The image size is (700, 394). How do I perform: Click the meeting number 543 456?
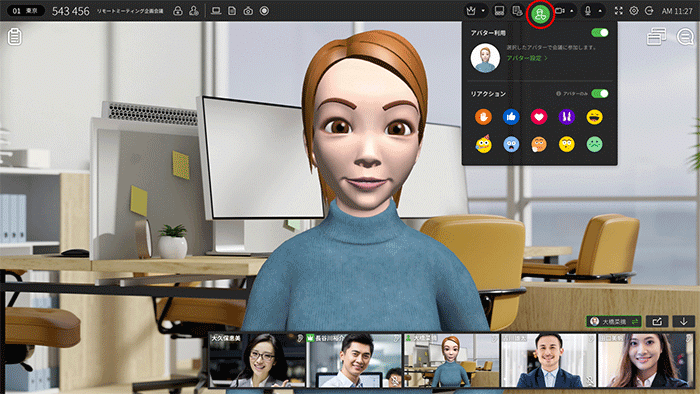(71, 11)
